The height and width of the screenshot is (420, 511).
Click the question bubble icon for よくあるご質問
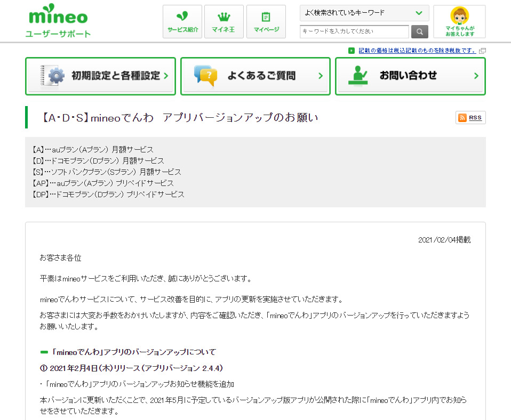(x=205, y=76)
